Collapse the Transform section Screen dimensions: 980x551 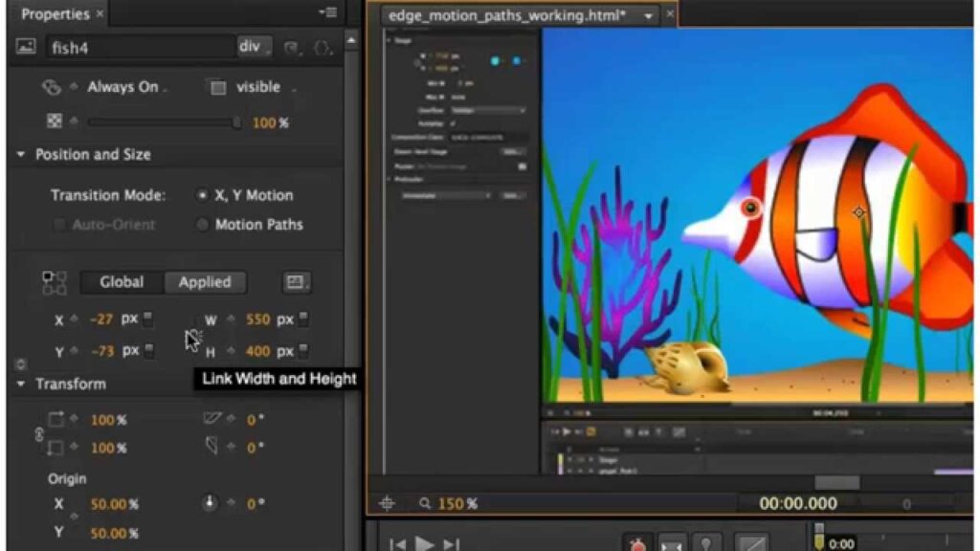coord(21,384)
